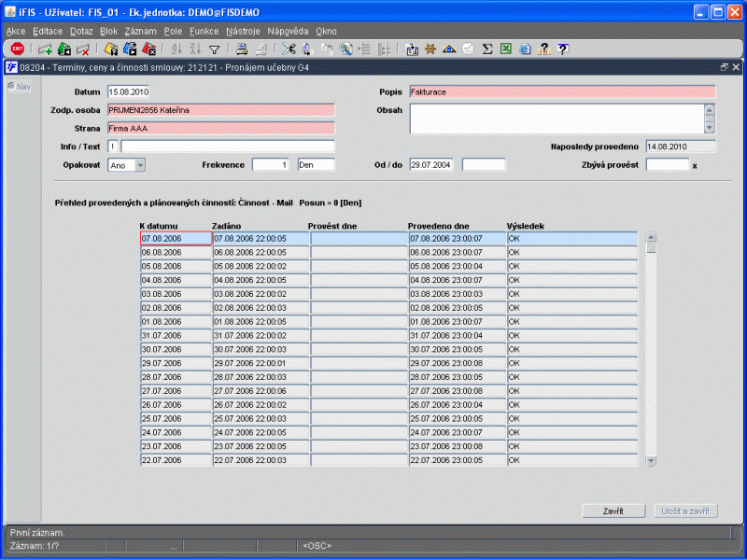747x560 pixels.
Task: Open the Nástroje menu
Action: pos(243,31)
